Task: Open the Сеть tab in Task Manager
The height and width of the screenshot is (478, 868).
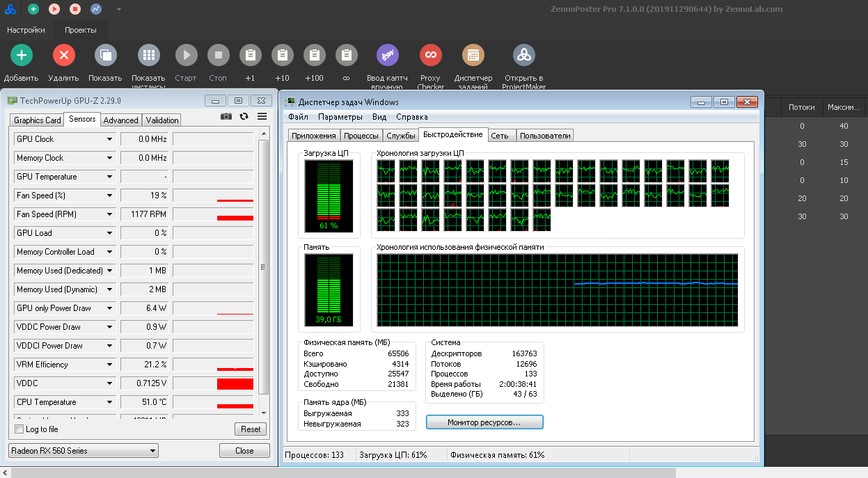Action: click(x=500, y=136)
